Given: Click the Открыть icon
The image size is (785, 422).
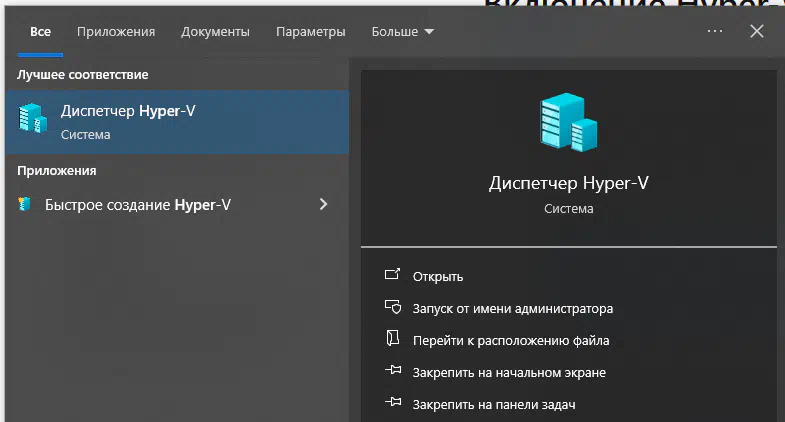Looking at the screenshot, I should (392, 274).
